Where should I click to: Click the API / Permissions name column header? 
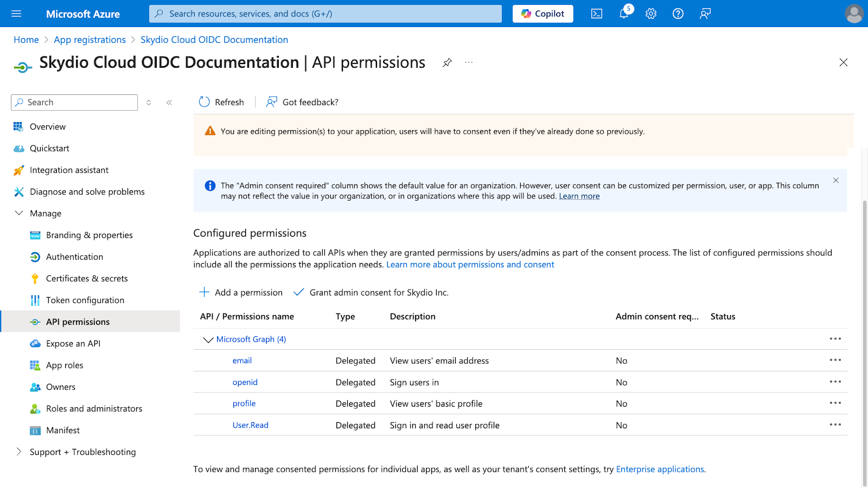click(247, 317)
